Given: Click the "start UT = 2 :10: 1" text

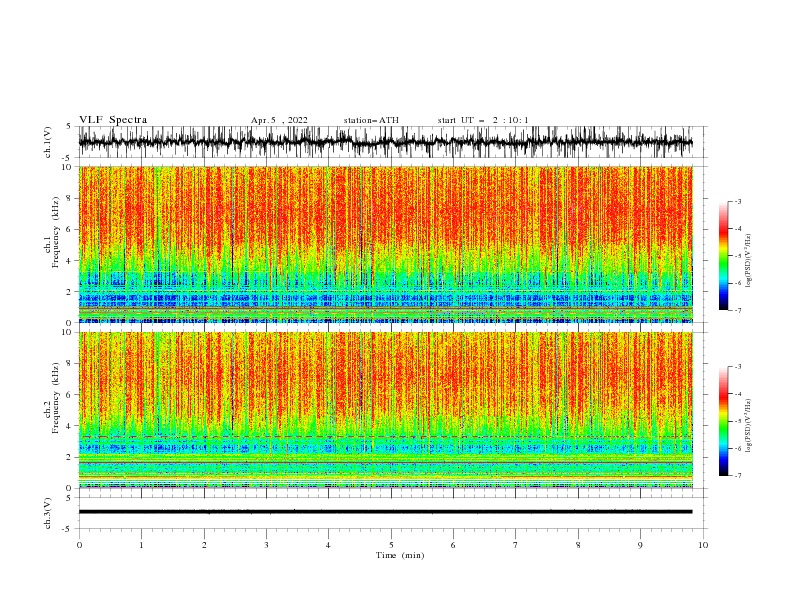Looking at the screenshot, I should (483, 120).
